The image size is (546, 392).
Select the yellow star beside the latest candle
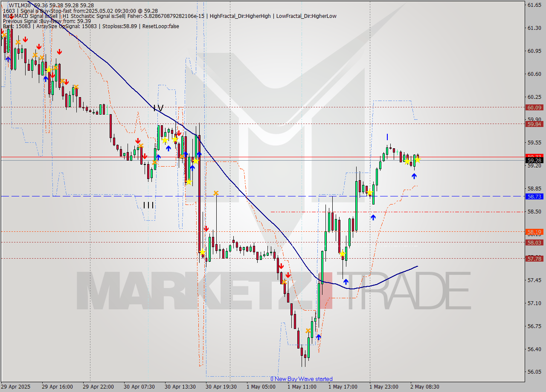click(417, 161)
